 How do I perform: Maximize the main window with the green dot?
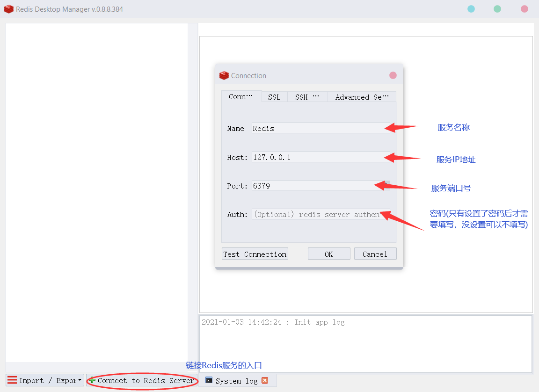(497, 9)
